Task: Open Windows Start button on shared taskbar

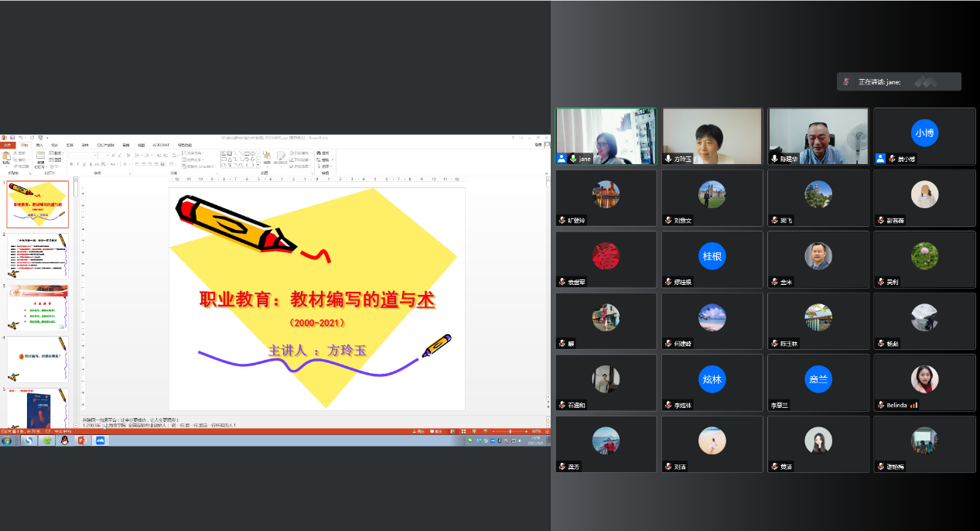Action: click(x=7, y=440)
